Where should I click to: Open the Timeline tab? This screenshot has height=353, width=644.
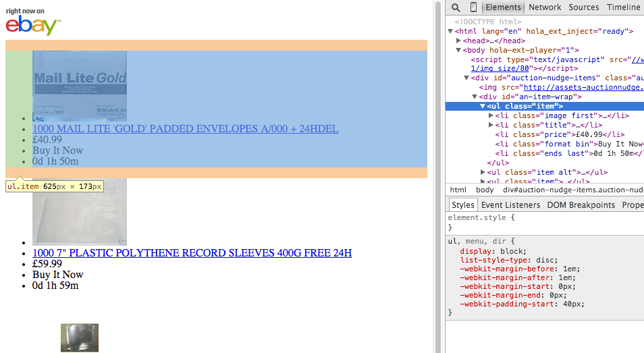tap(624, 7)
